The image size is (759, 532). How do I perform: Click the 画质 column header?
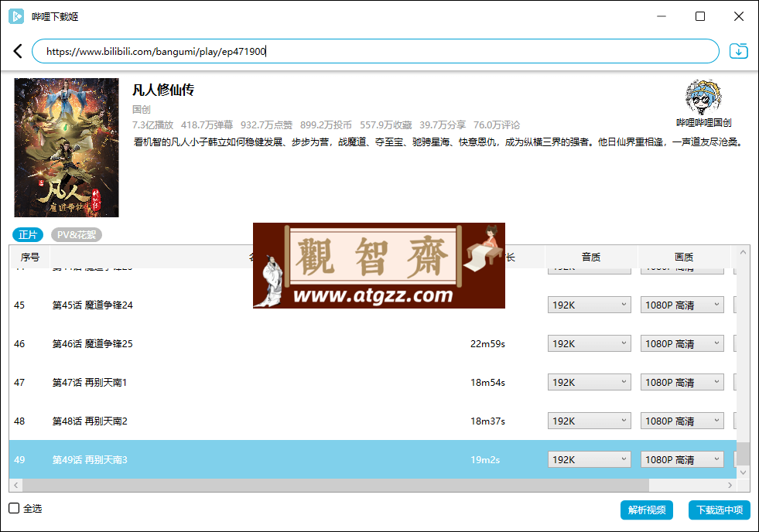[684, 257]
